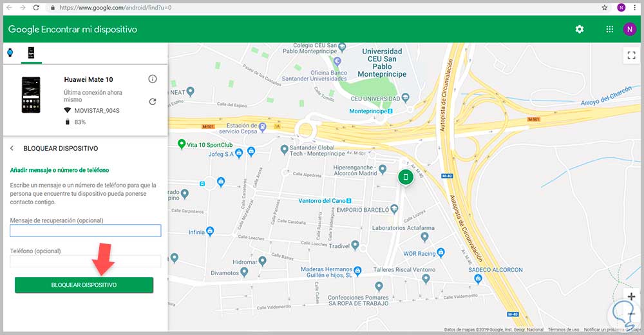Click the Santander Global Tech pin
644x335 pixels.
[284, 149]
